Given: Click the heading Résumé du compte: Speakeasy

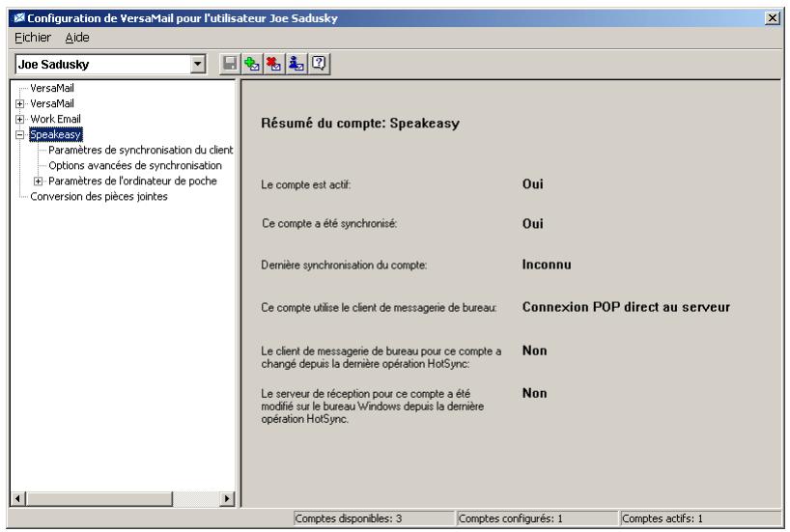Looking at the screenshot, I should (x=360, y=124).
